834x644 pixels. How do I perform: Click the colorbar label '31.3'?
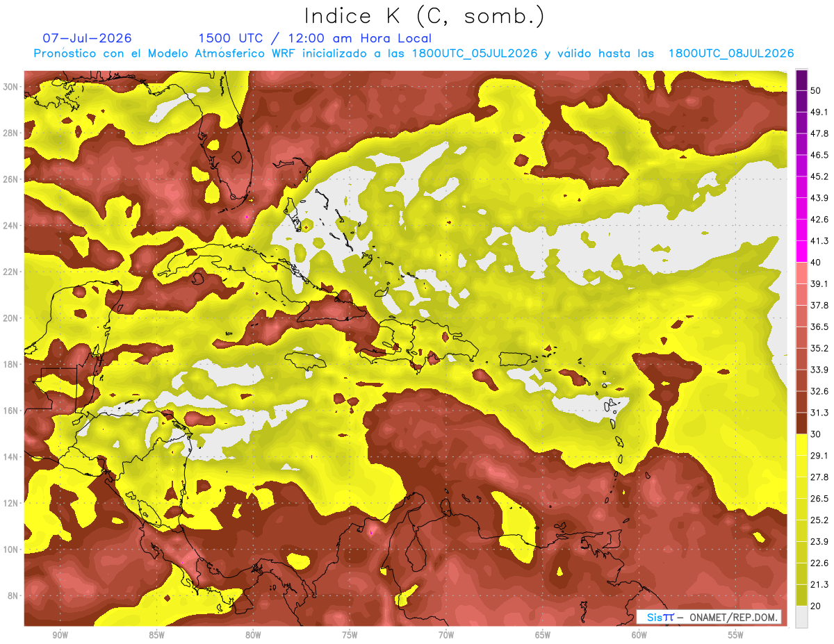coord(819,413)
